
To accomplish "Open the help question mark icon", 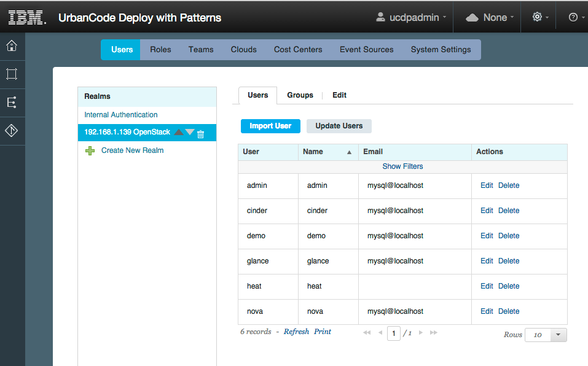I will (x=573, y=17).
